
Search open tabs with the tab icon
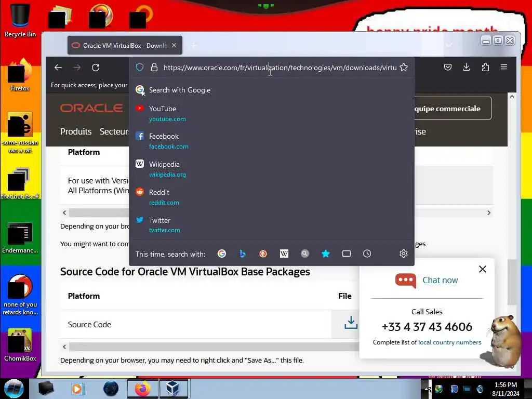coord(347,254)
